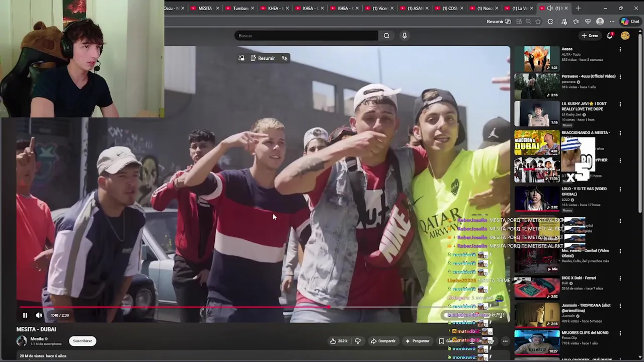Open the YouTube account avatar menu
The width and height of the screenshot is (644, 362).
(625, 35)
